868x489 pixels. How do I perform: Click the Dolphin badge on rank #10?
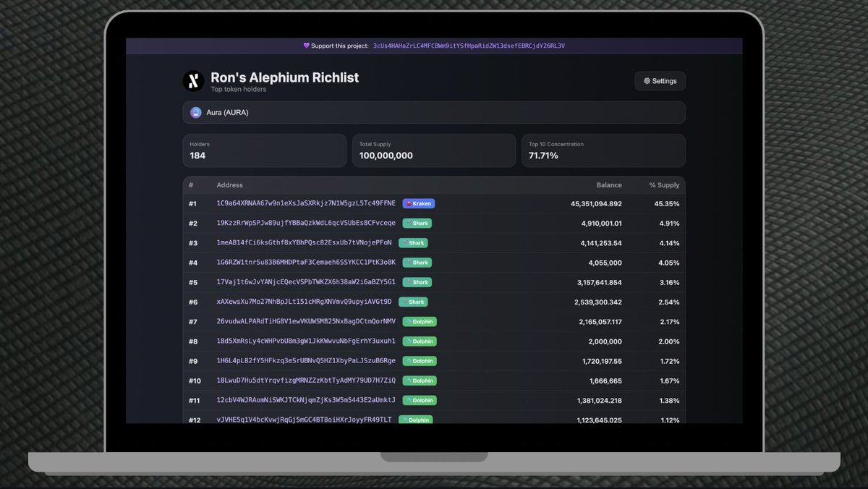click(x=420, y=380)
